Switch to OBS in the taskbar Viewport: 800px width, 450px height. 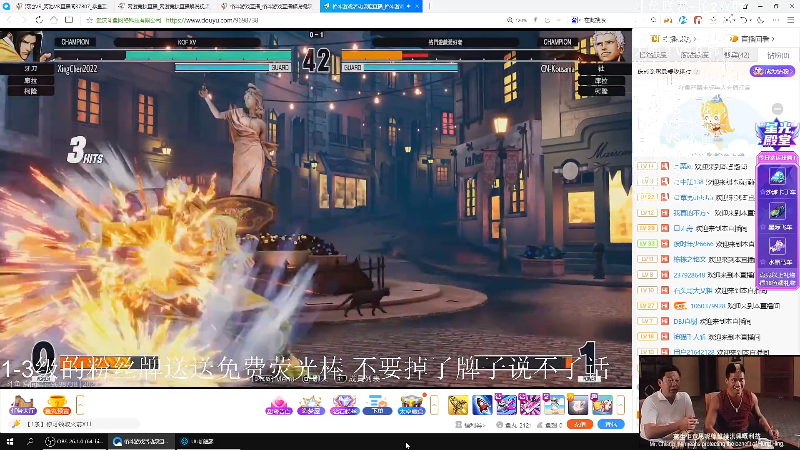pyautogui.click(x=74, y=441)
